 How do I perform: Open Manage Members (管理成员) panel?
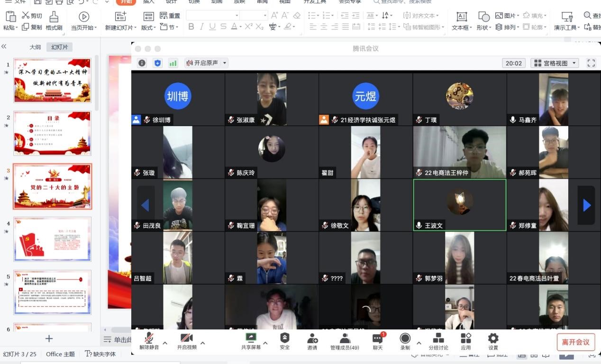point(345,338)
